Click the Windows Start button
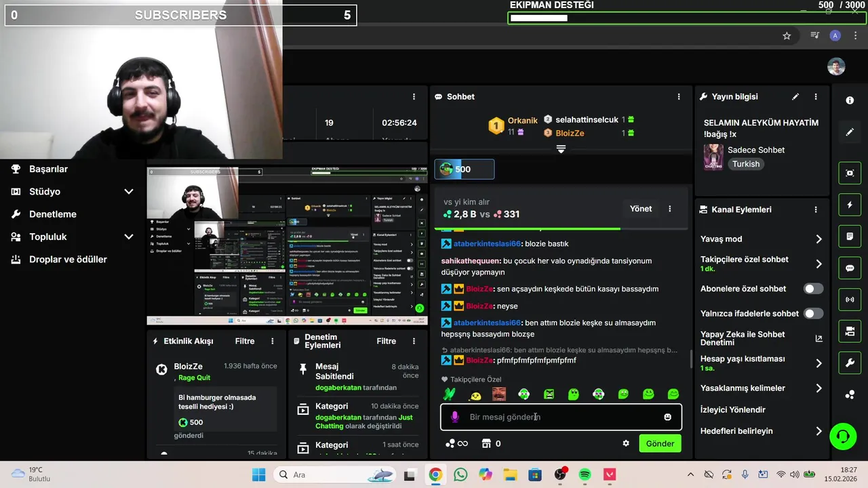This screenshot has width=868, height=488. (x=259, y=474)
